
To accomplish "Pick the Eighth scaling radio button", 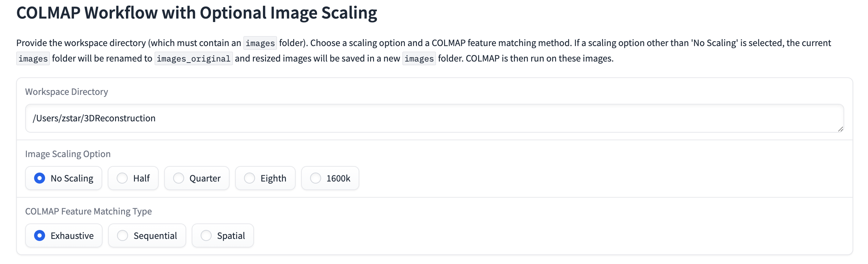I will [x=250, y=178].
